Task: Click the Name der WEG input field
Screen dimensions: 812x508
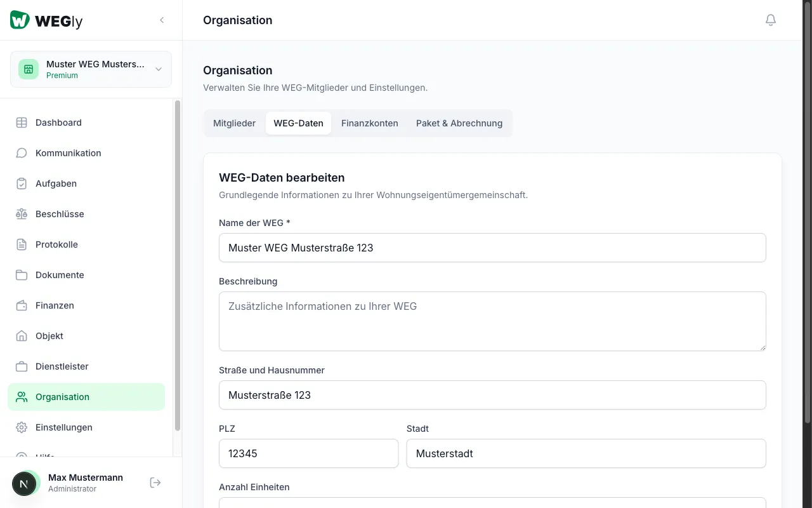Action: pyautogui.click(x=492, y=248)
